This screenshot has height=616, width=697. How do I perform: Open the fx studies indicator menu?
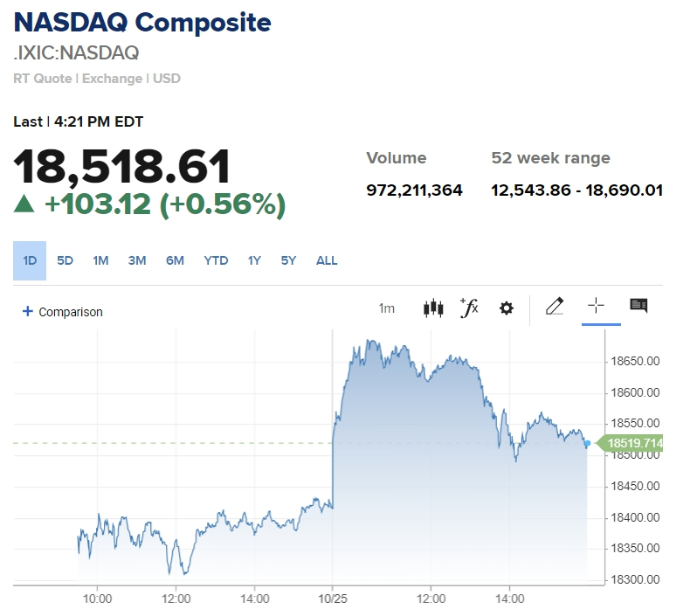point(469,308)
